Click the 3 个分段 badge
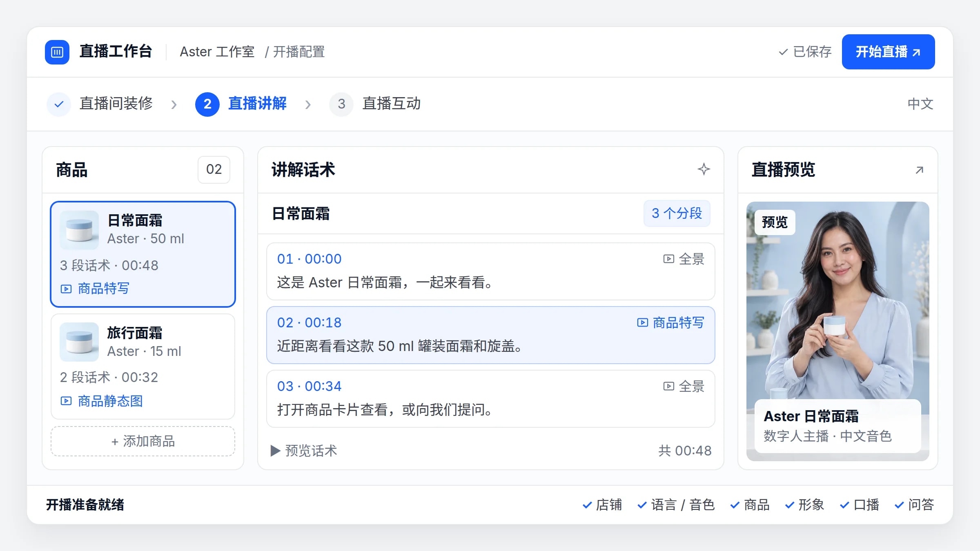The height and width of the screenshot is (551, 980). pos(677,213)
